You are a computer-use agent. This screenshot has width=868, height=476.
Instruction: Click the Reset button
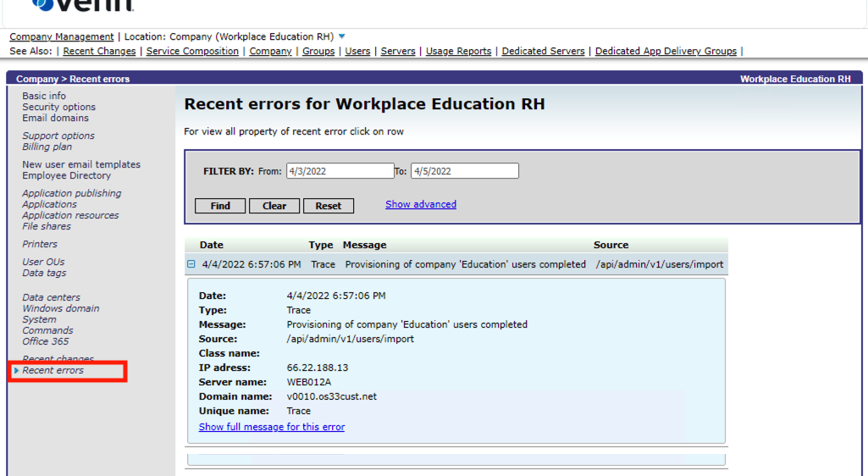click(329, 206)
